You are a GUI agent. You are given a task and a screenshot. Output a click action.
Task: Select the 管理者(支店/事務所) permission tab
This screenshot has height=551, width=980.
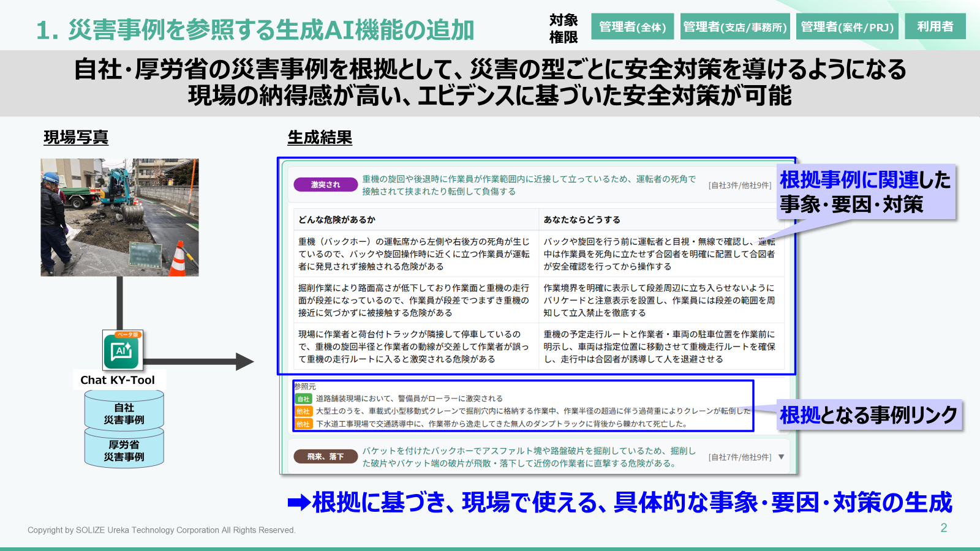[734, 27]
